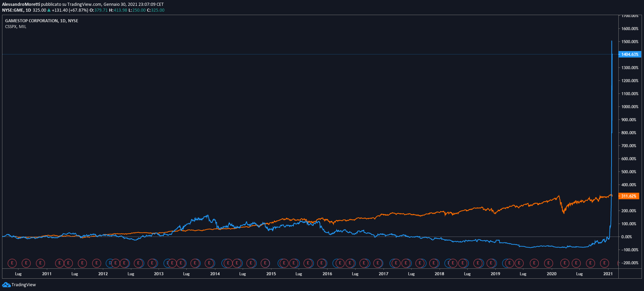
Task: Click the 700.00% axis label
Action: pos(629,146)
